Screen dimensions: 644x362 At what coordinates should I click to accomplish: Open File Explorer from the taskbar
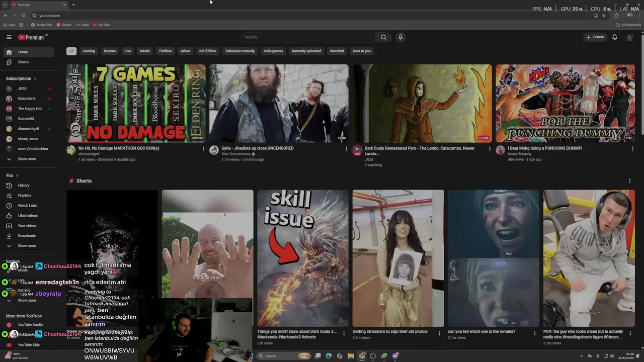351,356
